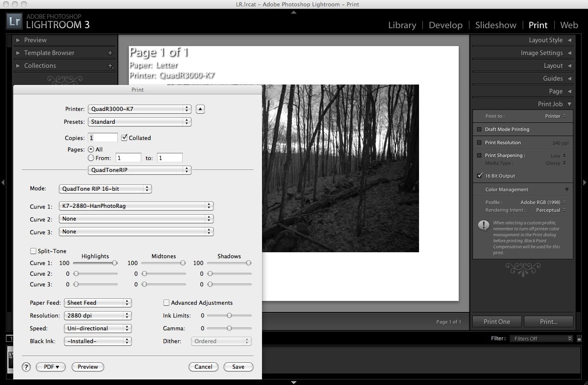This screenshot has height=385, width=588.
Task: Select the filmstrip photo thumbnail
Action: [11, 360]
